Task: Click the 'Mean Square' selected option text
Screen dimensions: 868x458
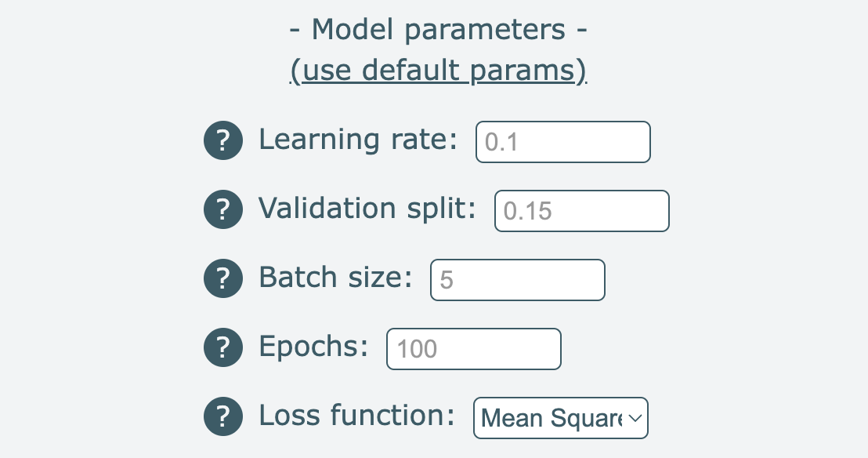Action: (x=552, y=418)
